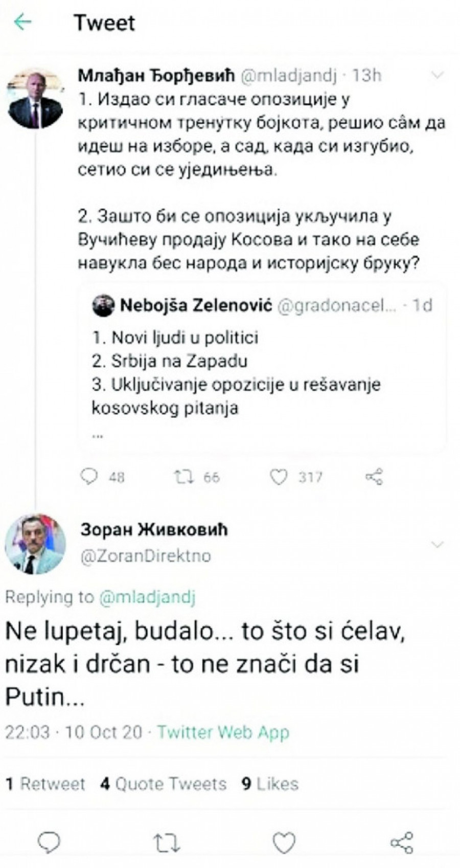Like the main tweet at the bottom
This screenshot has height=868, width=460.
click(284, 841)
